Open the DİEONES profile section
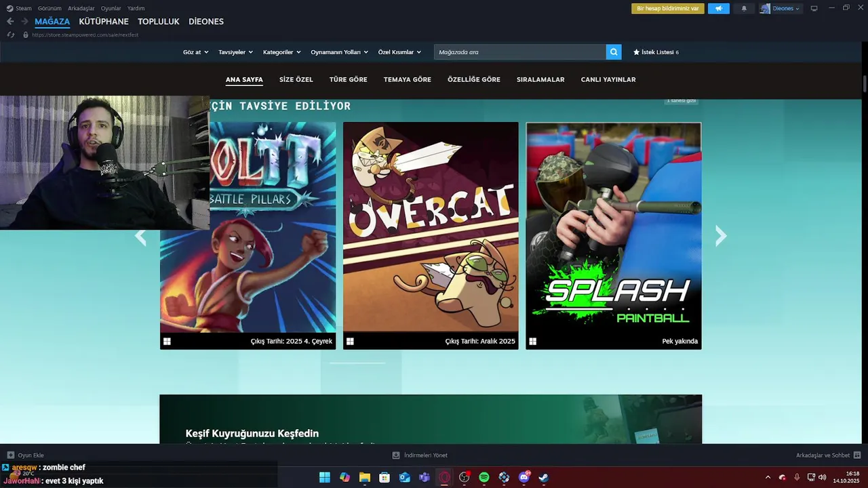 (x=206, y=22)
